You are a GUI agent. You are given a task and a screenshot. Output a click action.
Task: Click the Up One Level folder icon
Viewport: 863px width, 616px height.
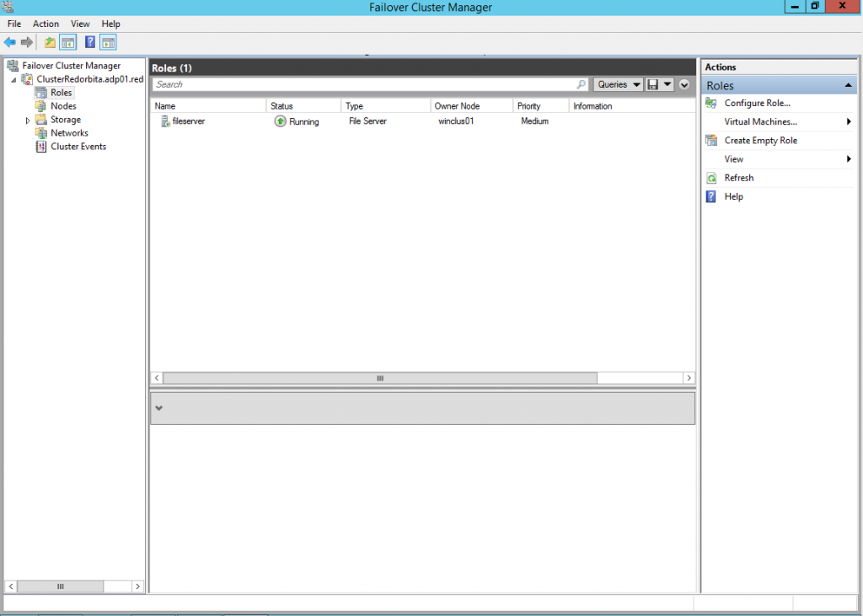pos(51,42)
